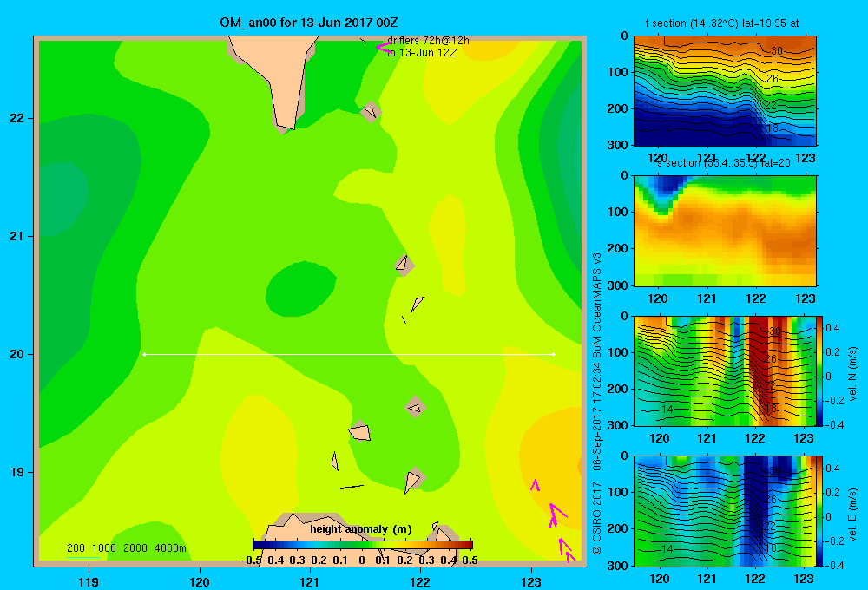Click latitude label 20 on main map axis
This screenshot has width=868, height=590.
(17, 354)
